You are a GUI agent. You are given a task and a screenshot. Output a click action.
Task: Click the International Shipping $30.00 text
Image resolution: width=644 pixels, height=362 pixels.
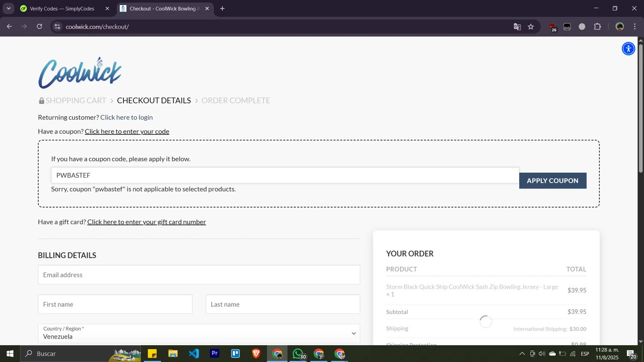point(550,329)
